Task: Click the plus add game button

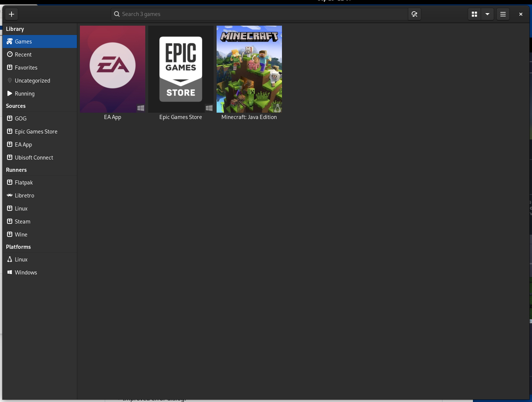Action: pos(12,14)
